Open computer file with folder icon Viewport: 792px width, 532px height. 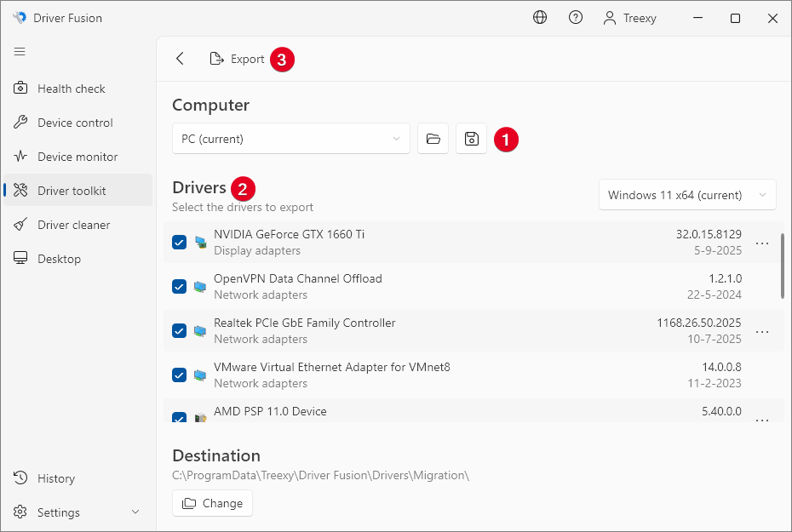click(x=433, y=138)
